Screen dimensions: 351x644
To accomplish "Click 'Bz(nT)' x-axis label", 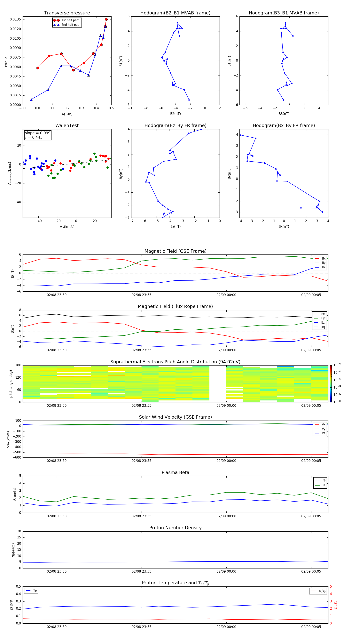I will coord(175,227).
